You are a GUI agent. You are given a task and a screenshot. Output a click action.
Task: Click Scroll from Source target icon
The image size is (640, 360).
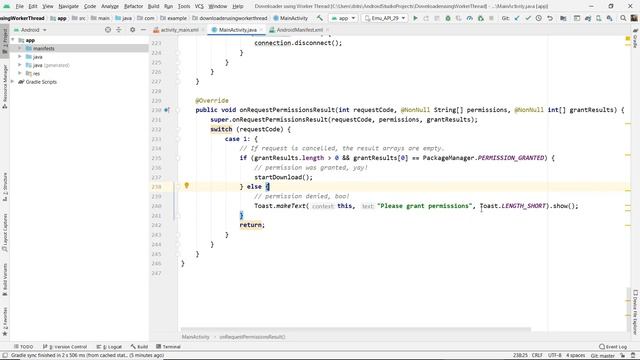tap(108, 30)
